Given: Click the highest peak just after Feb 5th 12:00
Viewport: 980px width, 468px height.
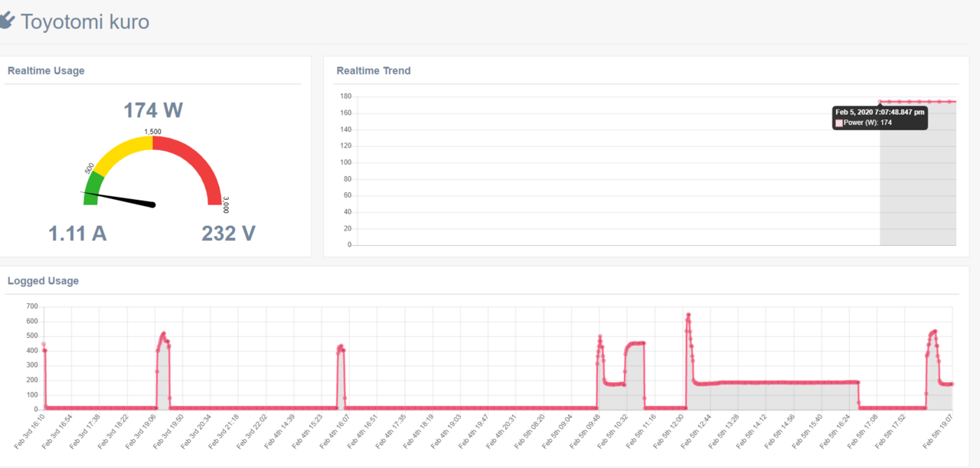Looking at the screenshot, I should click(x=688, y=314).
